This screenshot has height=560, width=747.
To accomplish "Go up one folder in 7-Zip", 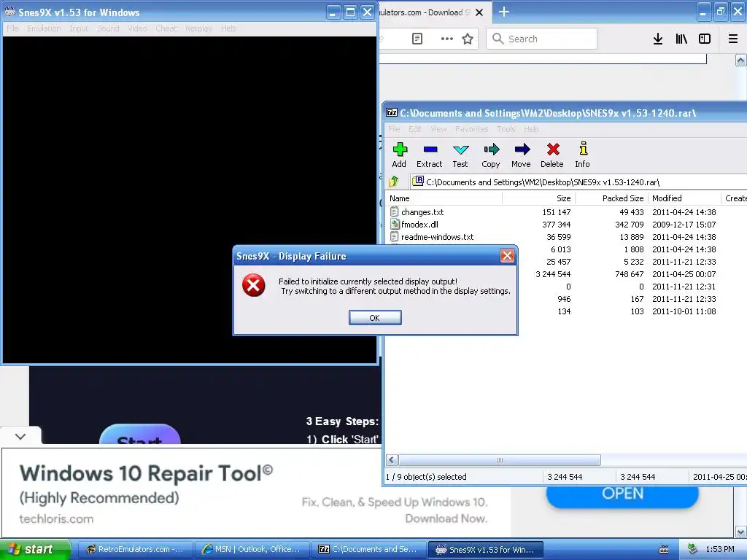I will point(394,182).
